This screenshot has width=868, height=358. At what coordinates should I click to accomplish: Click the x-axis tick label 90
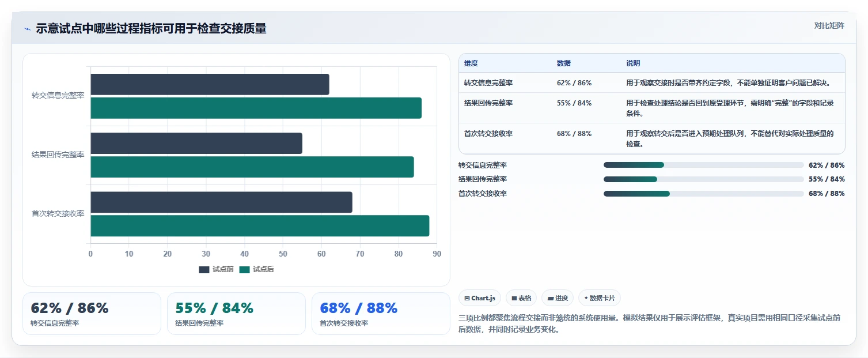coord(437,254)
